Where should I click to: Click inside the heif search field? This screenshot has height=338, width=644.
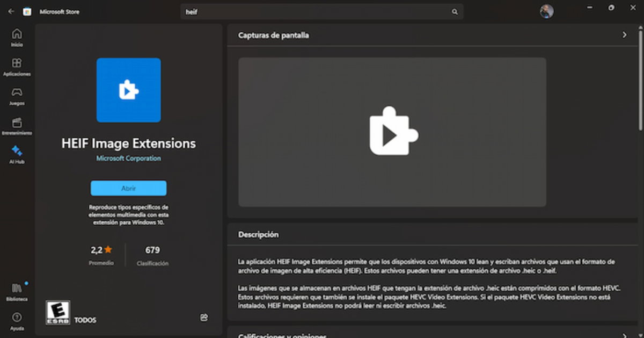(268, 11)
